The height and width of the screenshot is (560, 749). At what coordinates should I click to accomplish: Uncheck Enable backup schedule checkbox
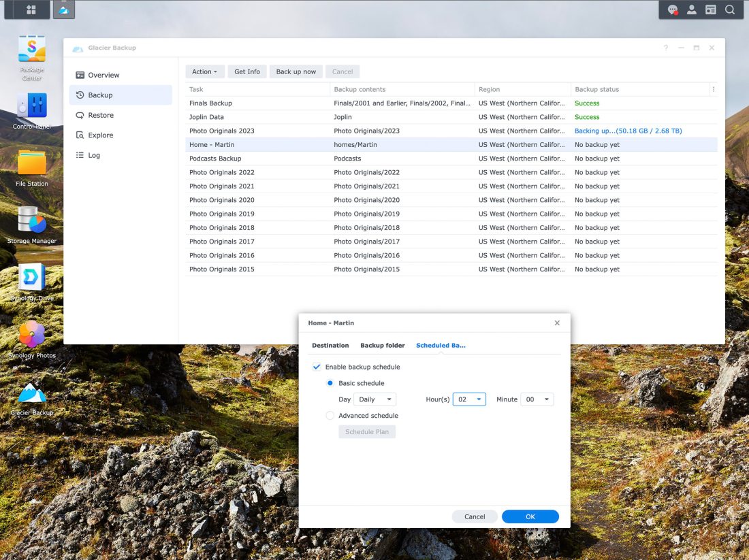pos(317,367)
